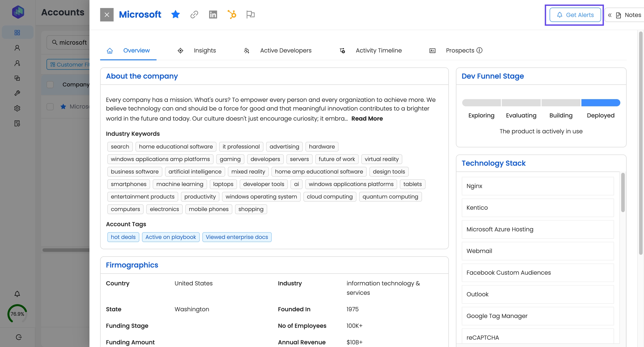
Task: Expand description with Read More
Action: click(x=367, y=119)
